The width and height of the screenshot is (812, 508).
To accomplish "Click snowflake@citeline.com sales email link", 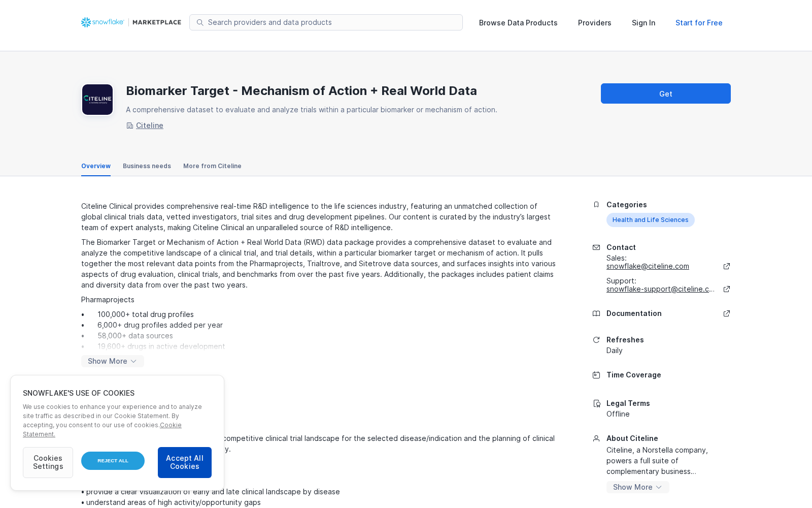I will click(648, 266).
